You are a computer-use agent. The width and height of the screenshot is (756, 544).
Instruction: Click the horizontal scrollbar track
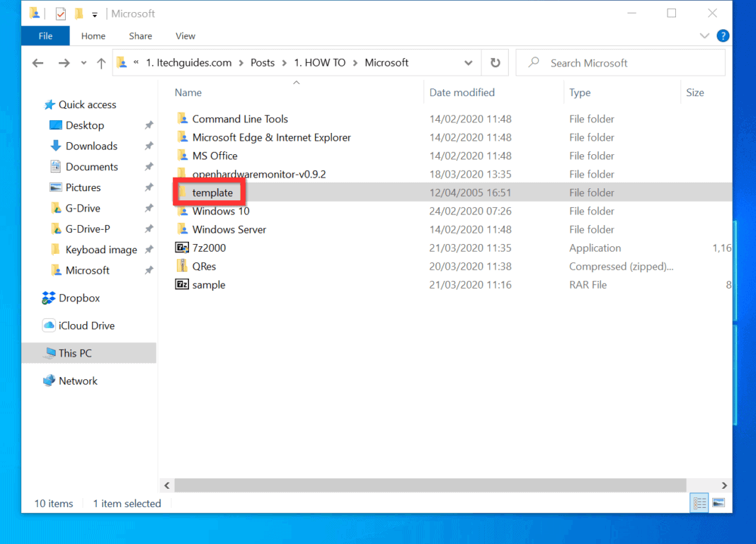pyautogui.click(x=430, y=485)
